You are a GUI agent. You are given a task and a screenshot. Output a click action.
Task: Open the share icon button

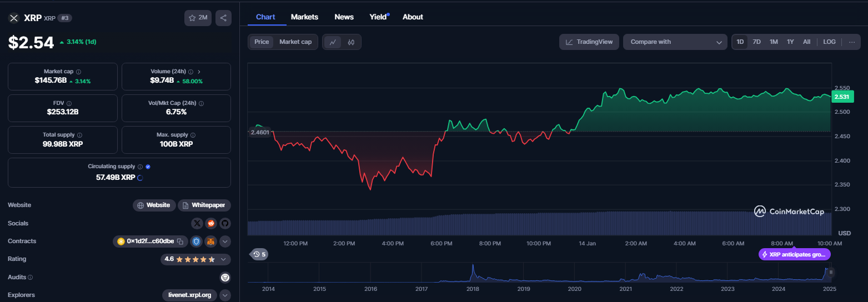[223, 18]
